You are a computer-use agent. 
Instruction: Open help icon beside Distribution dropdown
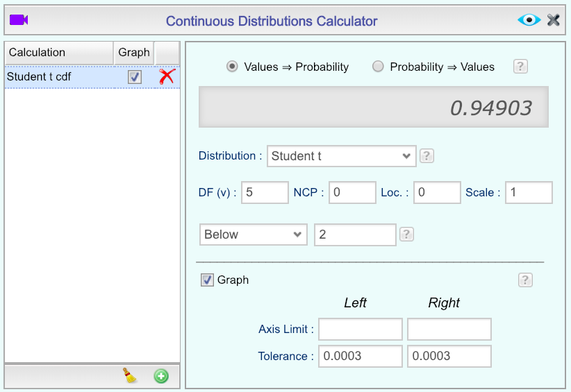coord(427,156)
